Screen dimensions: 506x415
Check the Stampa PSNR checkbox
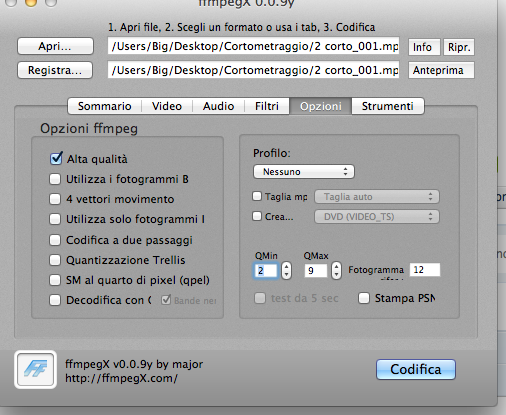click(x=364, y=298)
